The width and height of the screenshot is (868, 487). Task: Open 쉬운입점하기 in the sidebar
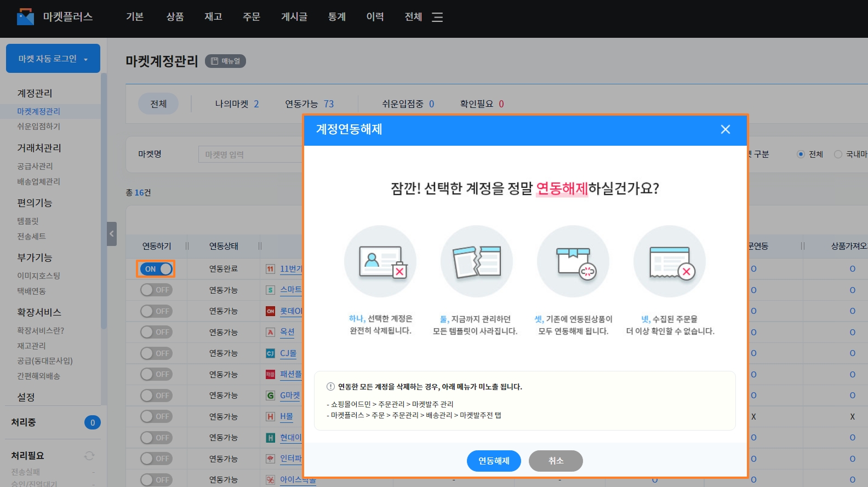click(x=38, y=127)
